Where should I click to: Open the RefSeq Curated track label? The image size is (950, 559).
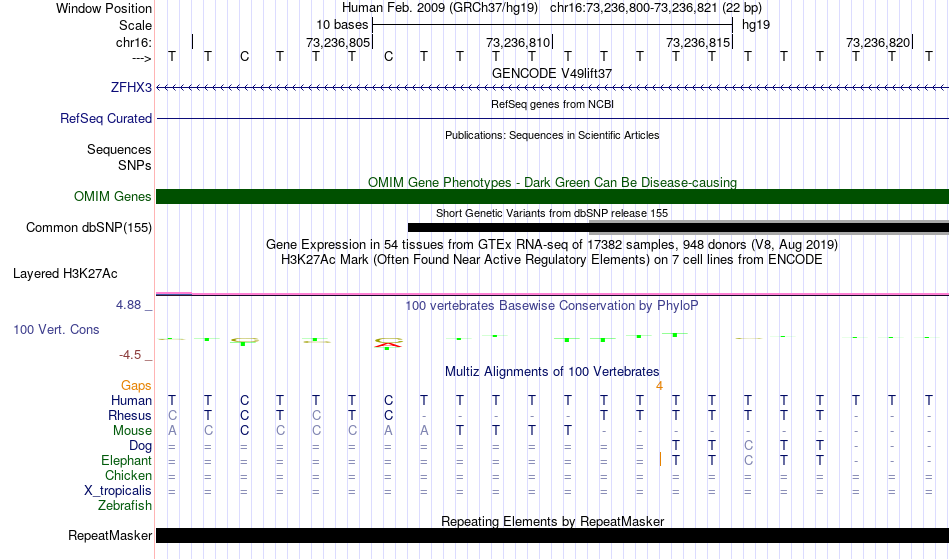point(105,118)
